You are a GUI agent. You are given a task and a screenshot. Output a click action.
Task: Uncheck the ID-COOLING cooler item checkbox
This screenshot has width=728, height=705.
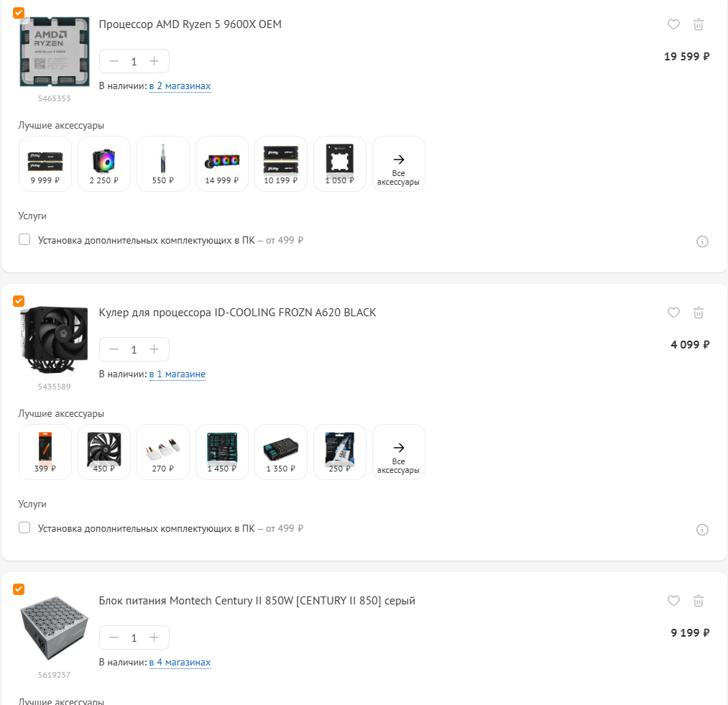tap(19, 301)
